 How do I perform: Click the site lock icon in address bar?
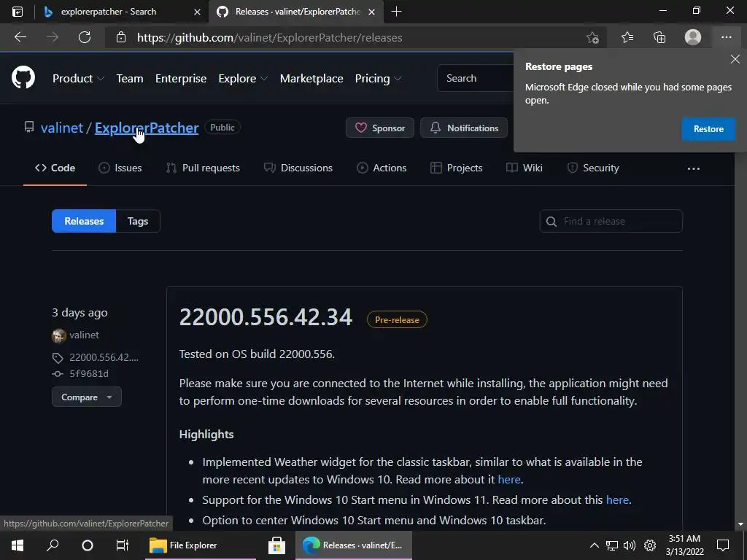coord(121,38)
